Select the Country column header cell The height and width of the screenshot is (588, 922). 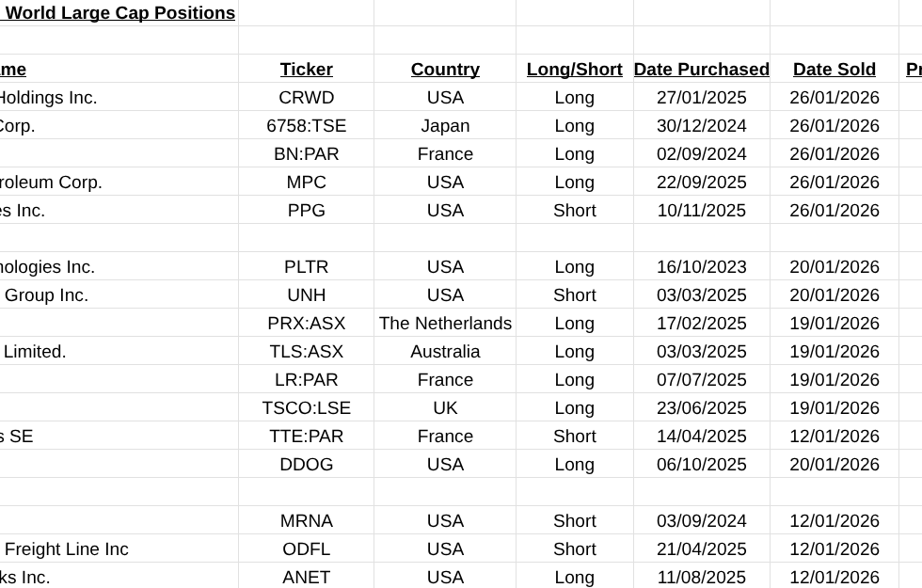pos(445,70)
